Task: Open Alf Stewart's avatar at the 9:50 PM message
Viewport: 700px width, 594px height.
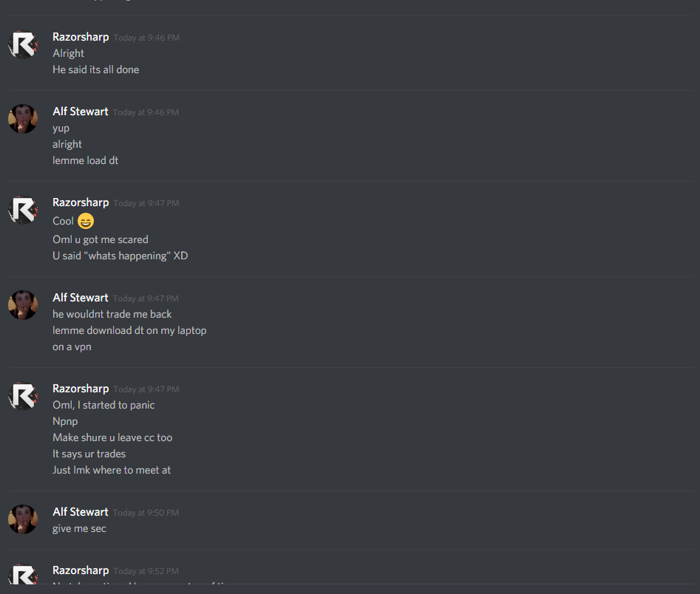Action: [x=23, y=519]
